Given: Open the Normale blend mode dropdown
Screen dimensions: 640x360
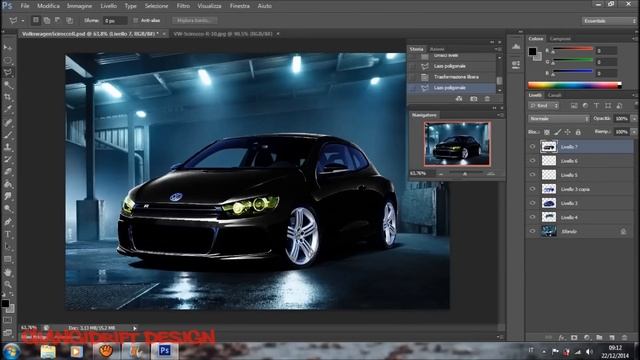Looking at the screenshot, I should [x=559, y=119].
